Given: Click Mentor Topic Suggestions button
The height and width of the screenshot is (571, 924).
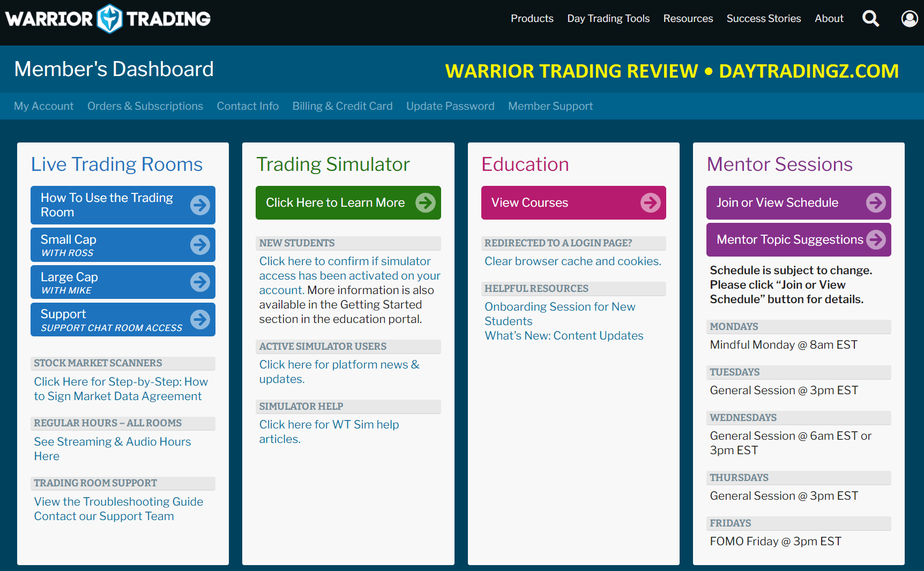Looking at the screenshot, I should point(799,239).
